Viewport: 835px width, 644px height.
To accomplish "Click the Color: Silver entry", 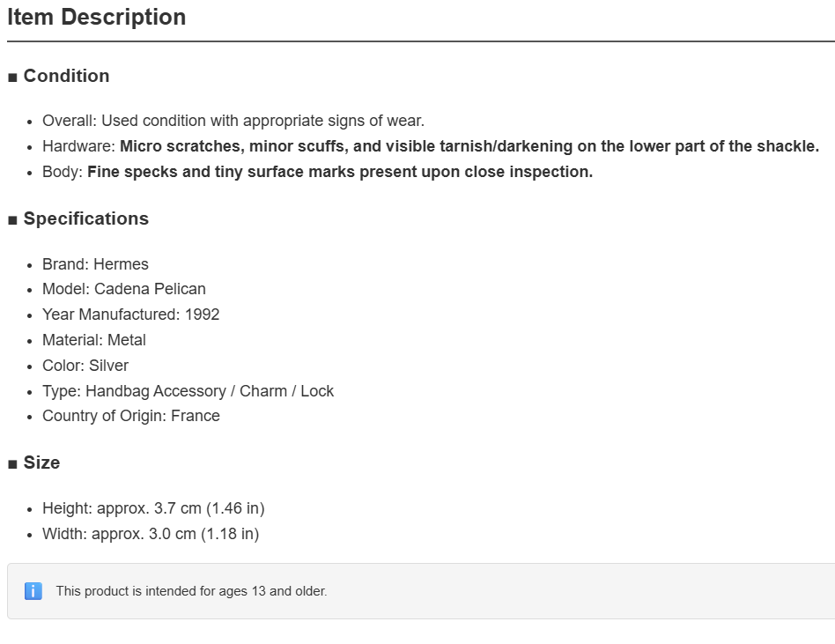I will pyautogui.click(x=85, y=366).
